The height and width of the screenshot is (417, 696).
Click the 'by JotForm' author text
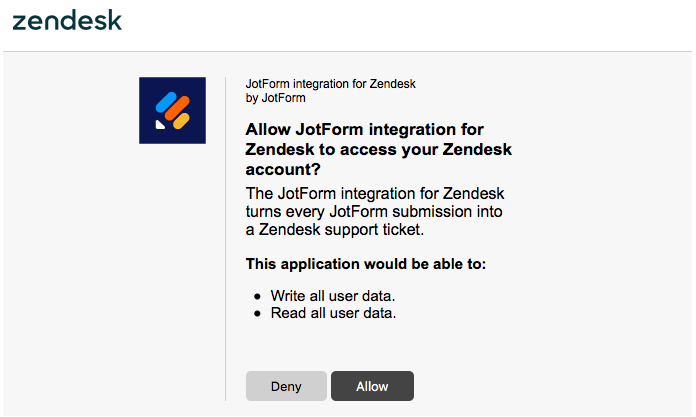pos(275,98)
